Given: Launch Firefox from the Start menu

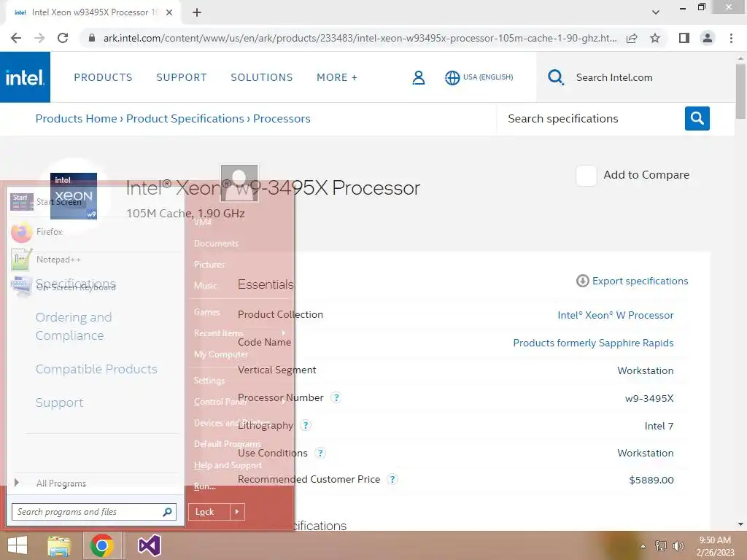Looking at the screenshot, I should pyautogui.click(x=96, y=232).
